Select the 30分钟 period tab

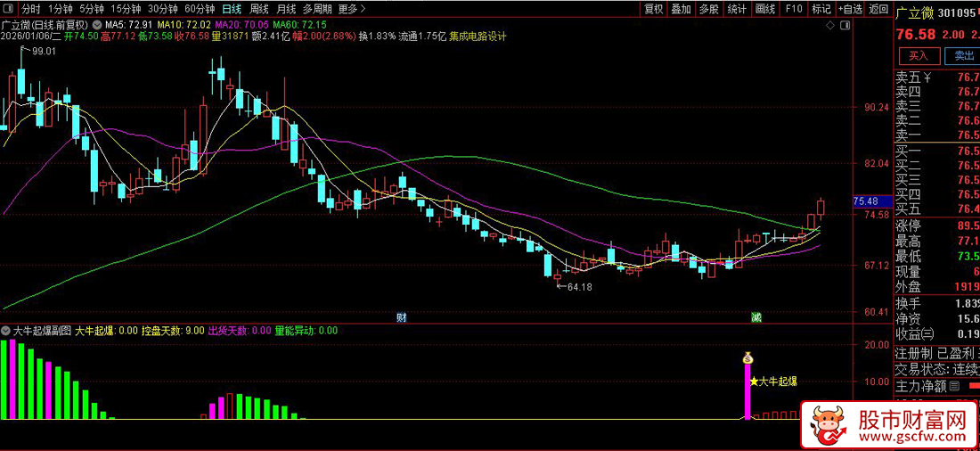click(163, 9)
